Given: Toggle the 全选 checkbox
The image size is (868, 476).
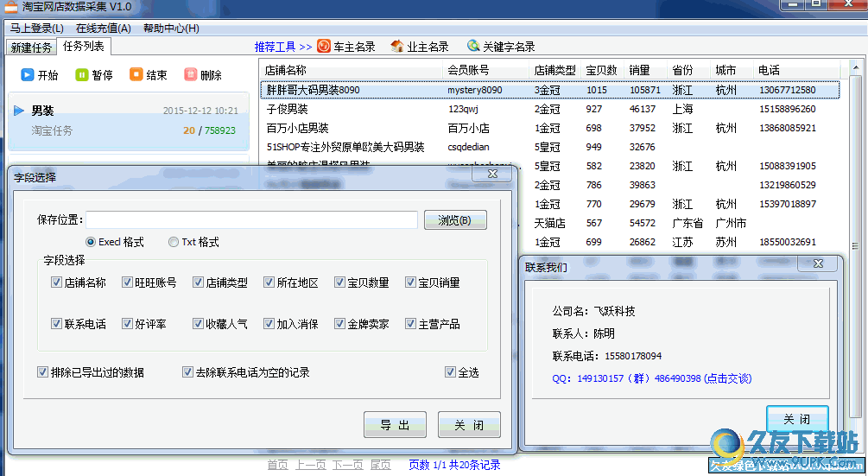Looking at the screenshot, I should pos(450,372).
